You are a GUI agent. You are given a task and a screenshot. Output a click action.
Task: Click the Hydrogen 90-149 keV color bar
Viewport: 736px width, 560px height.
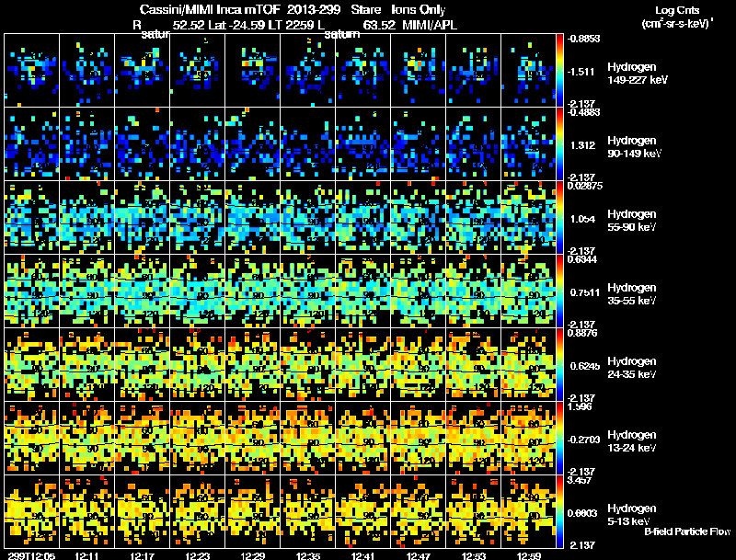coord(559,144)
